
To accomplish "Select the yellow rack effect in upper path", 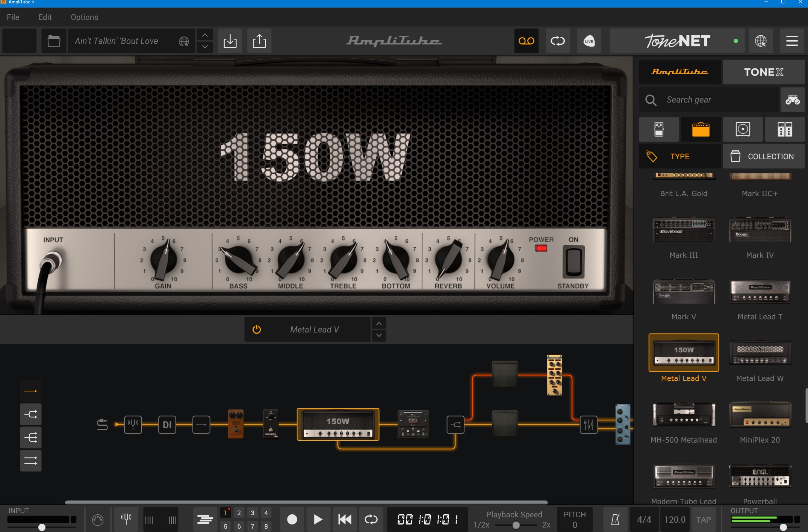I will click(554, 375).
